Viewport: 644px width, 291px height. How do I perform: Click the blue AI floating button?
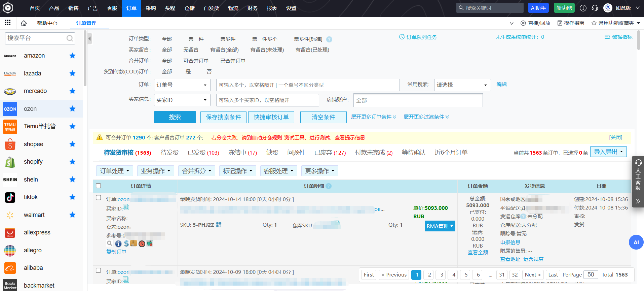[636, 242]
